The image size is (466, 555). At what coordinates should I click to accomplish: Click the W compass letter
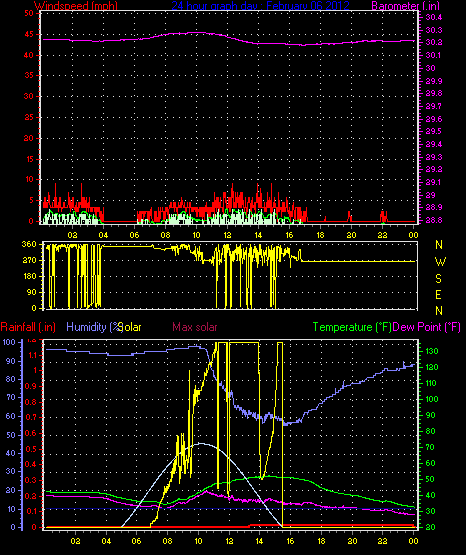pos(440,262)
